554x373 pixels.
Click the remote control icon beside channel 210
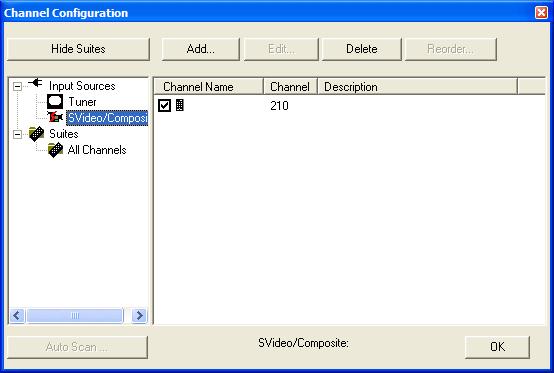[179, 105]
